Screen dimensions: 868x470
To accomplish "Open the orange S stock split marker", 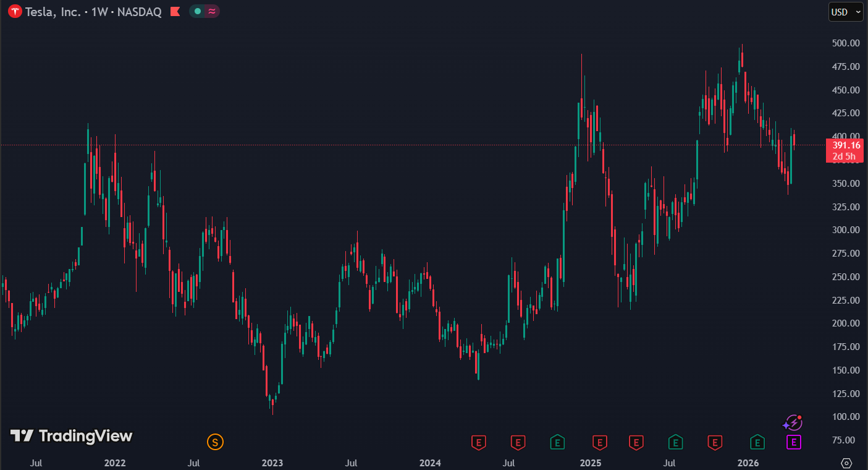I will click(x=215, y=442).
